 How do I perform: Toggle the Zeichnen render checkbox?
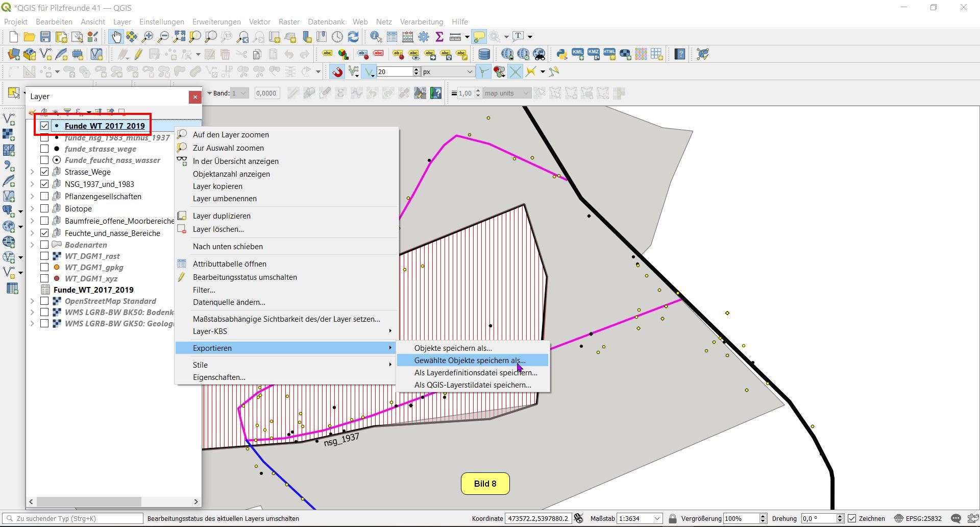(852, 518)
